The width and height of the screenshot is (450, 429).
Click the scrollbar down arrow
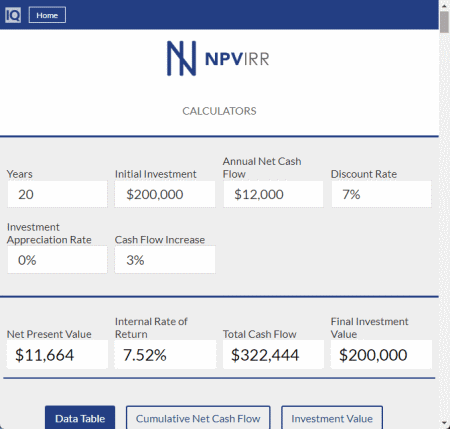[444, 424]
